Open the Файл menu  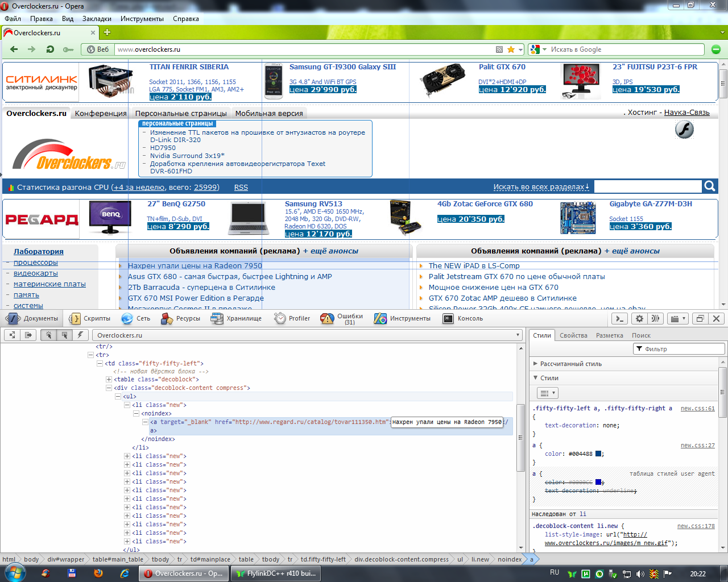click(13, 19)
